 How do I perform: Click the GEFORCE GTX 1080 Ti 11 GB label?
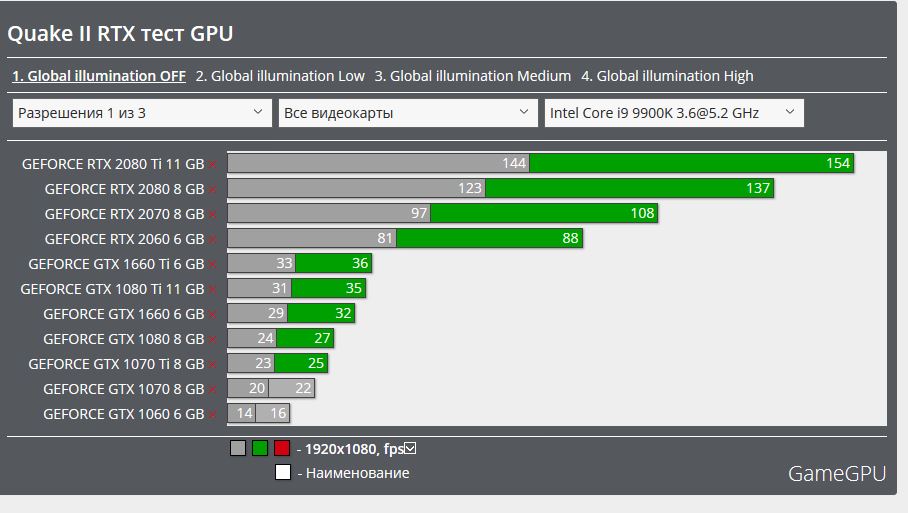(x=112, y=289)
